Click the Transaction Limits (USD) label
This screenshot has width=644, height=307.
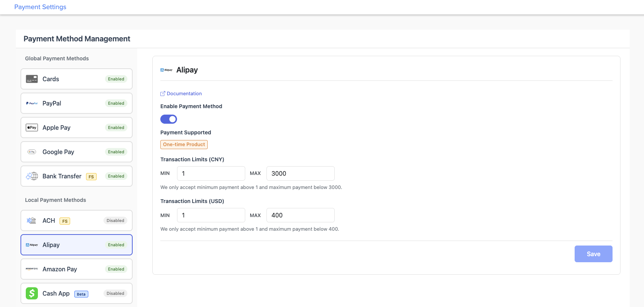(192, 201)
